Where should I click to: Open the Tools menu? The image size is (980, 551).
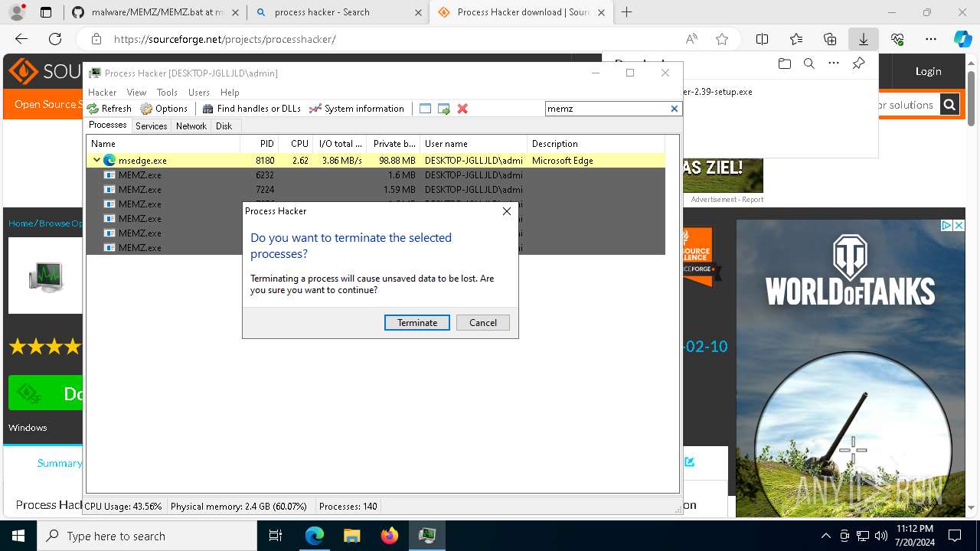167,92
